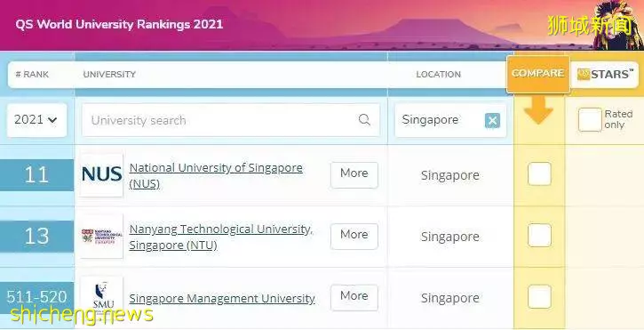This screenshot has height=330, width=644.
Task: Select compare box for Singapore Management University
Action: (539, 297)
